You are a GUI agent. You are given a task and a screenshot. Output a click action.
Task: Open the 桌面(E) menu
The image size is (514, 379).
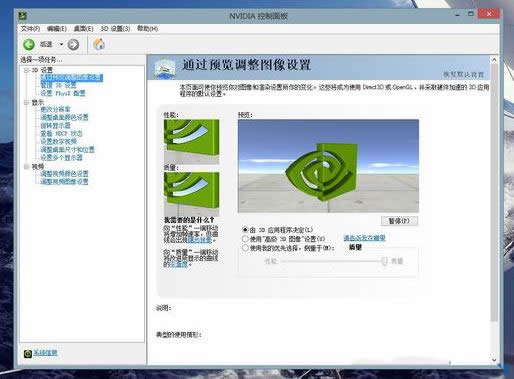pyautogui.click(x=83, y=29)
